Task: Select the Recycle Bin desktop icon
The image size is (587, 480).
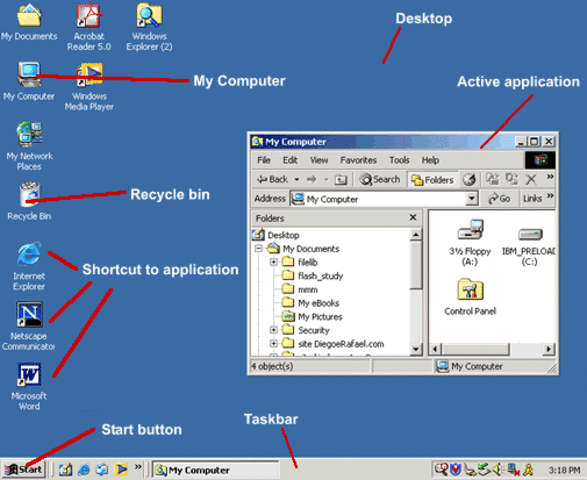Action: pos(29,201)
